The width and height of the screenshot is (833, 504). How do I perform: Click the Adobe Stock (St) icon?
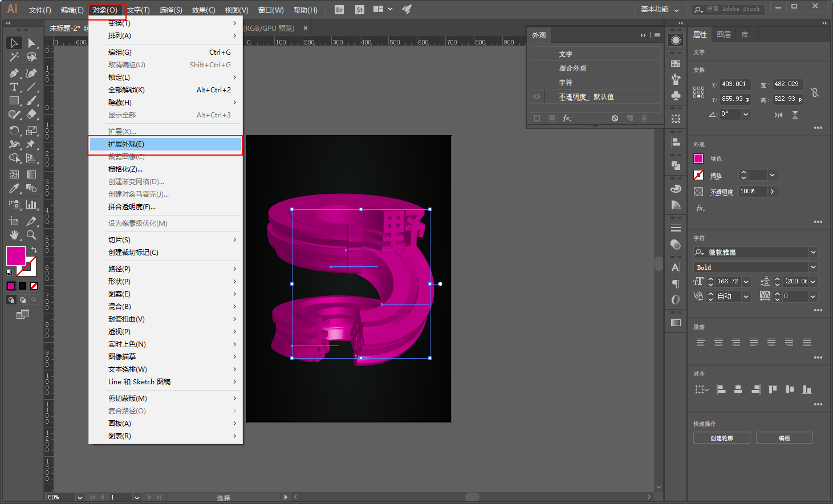click(359, 10)
